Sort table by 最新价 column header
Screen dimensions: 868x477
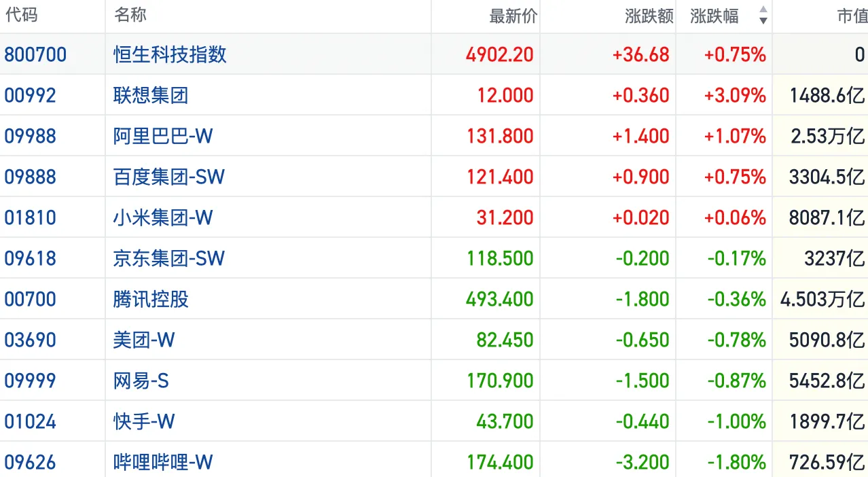click(x=513, y=16)
